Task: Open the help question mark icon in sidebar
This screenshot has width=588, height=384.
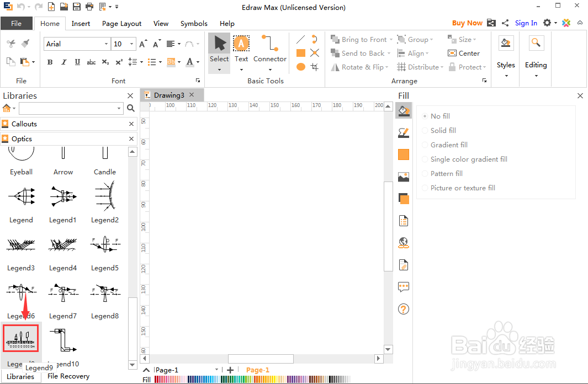Action: pyautogui.click(x=404, y=309)
